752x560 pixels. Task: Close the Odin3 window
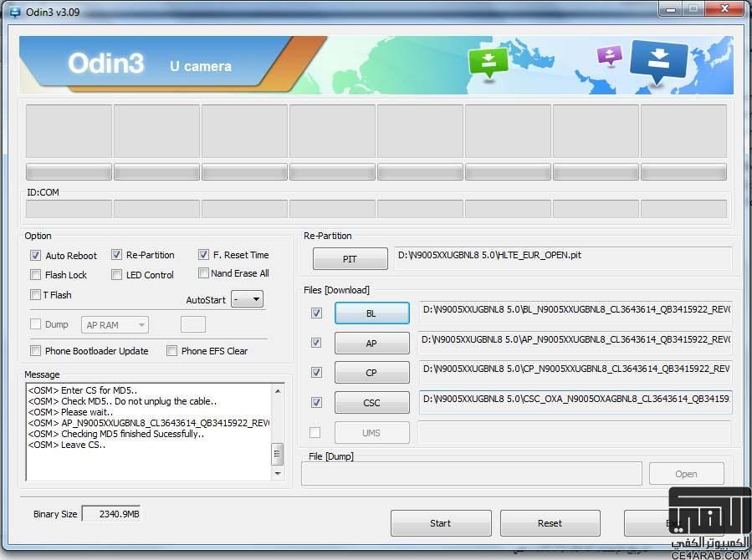tap(725, 9)
